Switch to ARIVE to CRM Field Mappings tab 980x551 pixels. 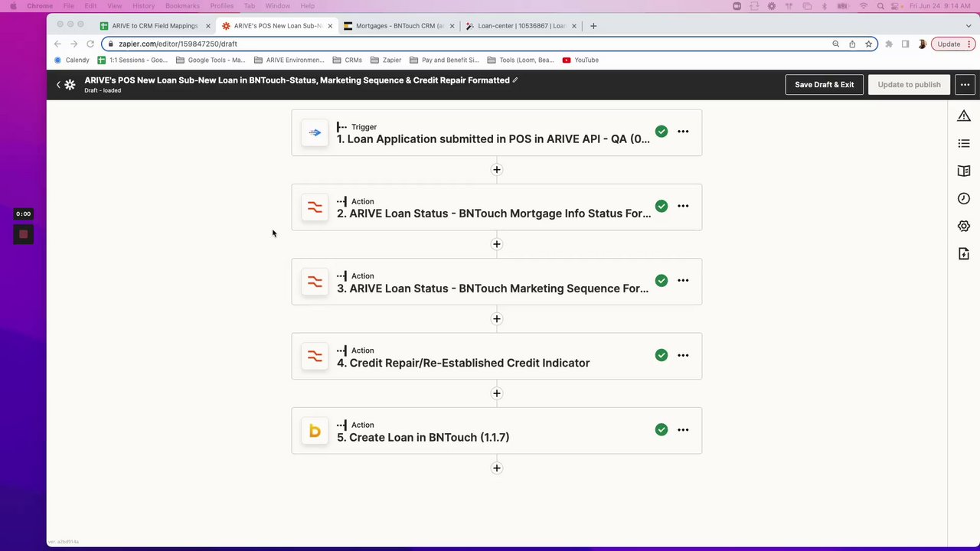155,26
